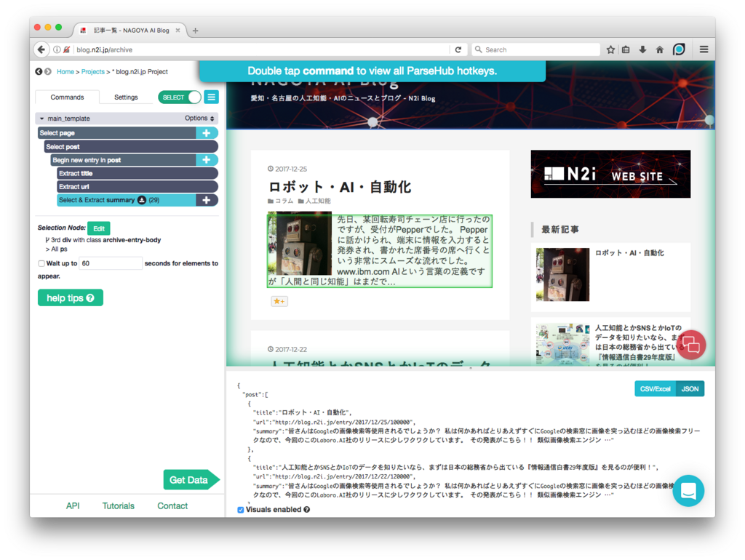This screenshot has height=560, width=745.
Task: Add command after Begin new entry in post
Action: (207, 160)
